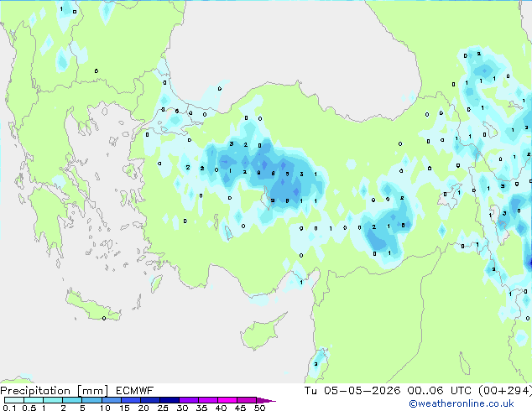
Task: Select the 30 mm purple legend swatch
Action: click(x=189, y=400)
